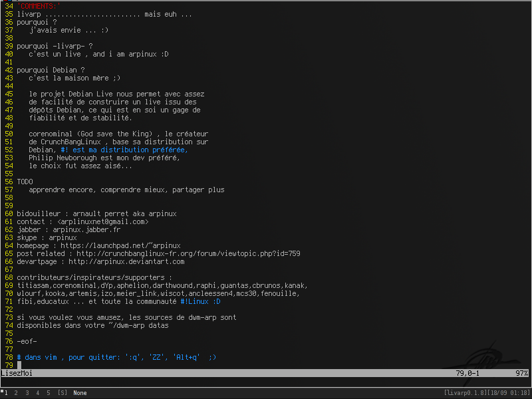The image size is (532, 399).
Task: Click the 'contributeurs/inspirateurs/supporters :' line
Action: [94, 277]
